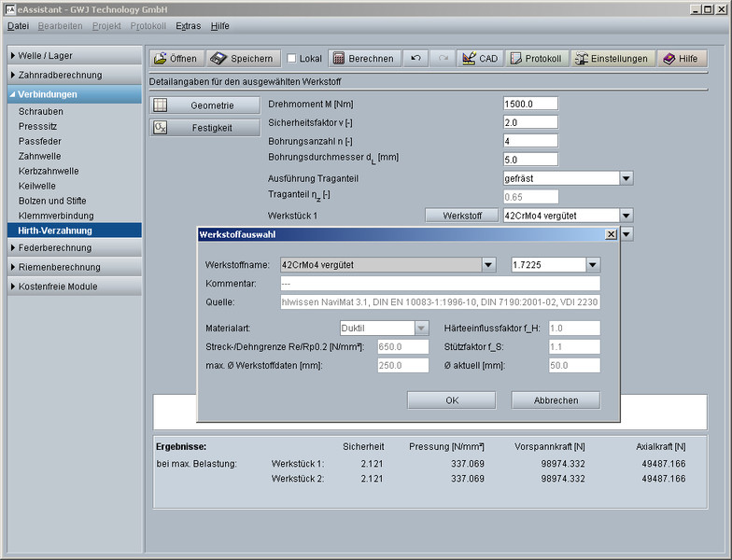Click the Öffnen folder icon in toolbar
Viewport: 732px width, 560px height.
(x=176, y=58)
